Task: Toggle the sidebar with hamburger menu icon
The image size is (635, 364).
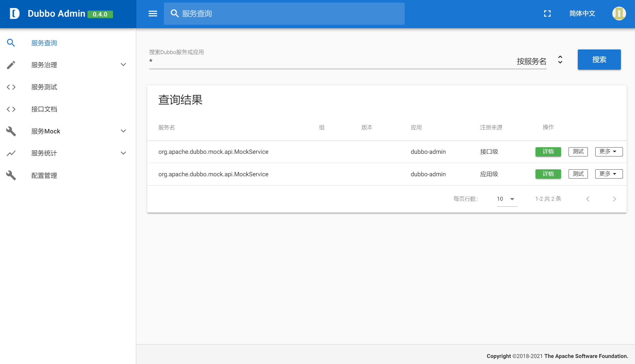Action: 153,14
